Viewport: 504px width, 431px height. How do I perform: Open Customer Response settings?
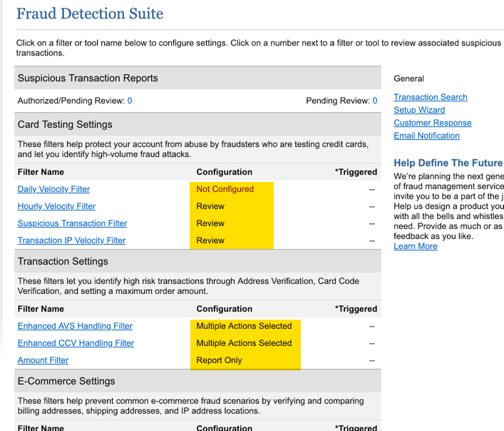(x=432, y=123)
